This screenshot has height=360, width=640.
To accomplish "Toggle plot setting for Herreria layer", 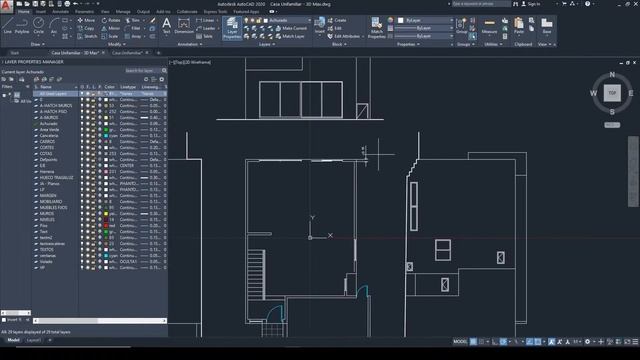I will pyautogui.click(x=100, y=171).
